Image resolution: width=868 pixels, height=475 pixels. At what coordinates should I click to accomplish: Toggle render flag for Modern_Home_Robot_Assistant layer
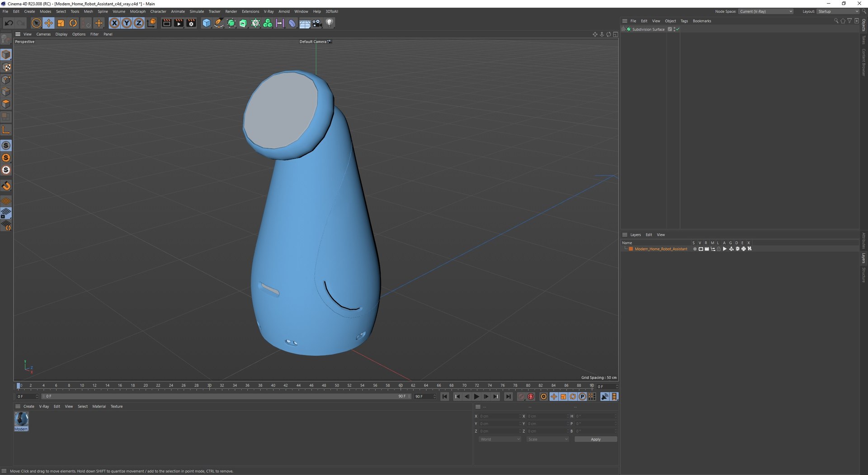tap(707, 249)
